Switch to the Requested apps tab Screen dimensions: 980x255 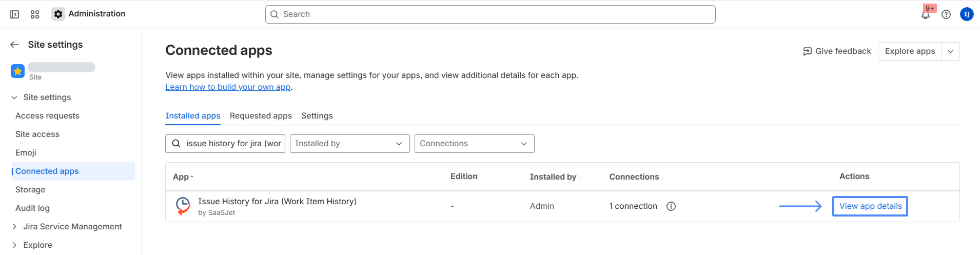tap(261, 116)
